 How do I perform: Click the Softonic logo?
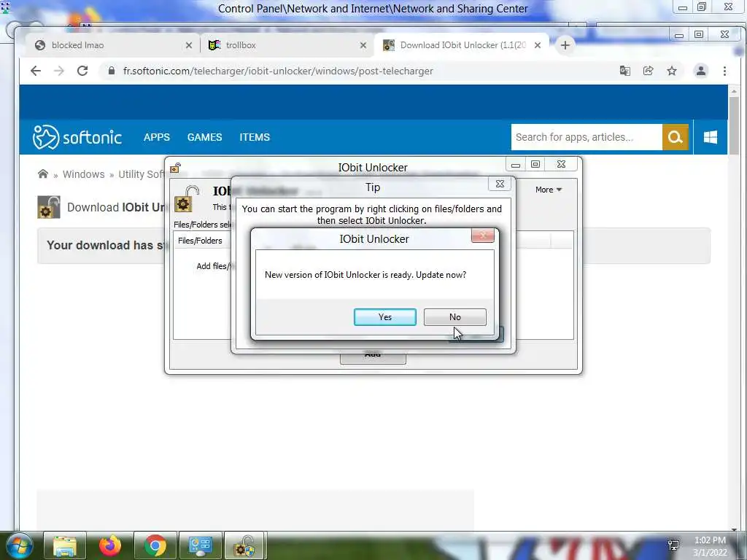pyautogui.click(x=77, y=137)
